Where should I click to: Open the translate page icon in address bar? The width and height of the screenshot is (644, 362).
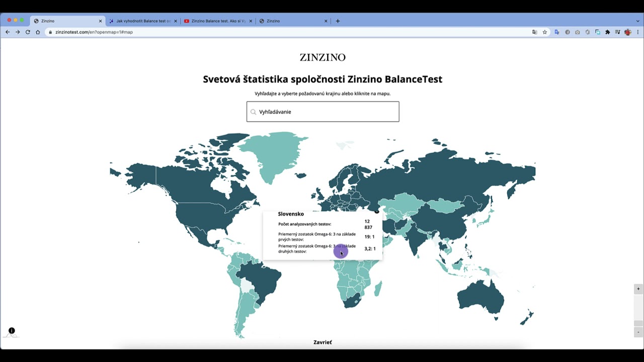534,32
